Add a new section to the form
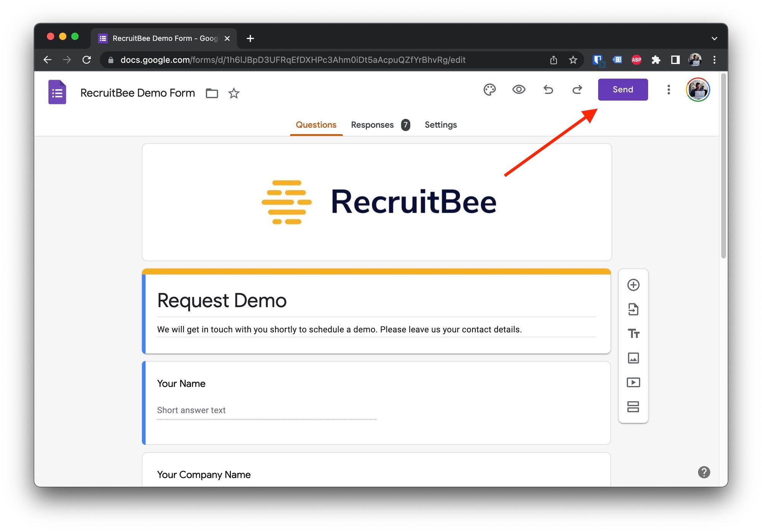This screenshot has width=762, height=532. click(633, 407)
